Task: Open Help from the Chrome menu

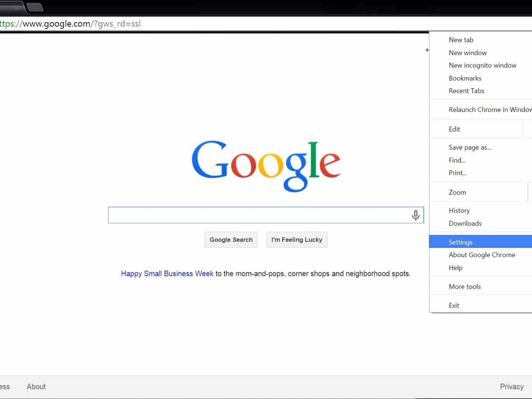Action: [481, 268]
